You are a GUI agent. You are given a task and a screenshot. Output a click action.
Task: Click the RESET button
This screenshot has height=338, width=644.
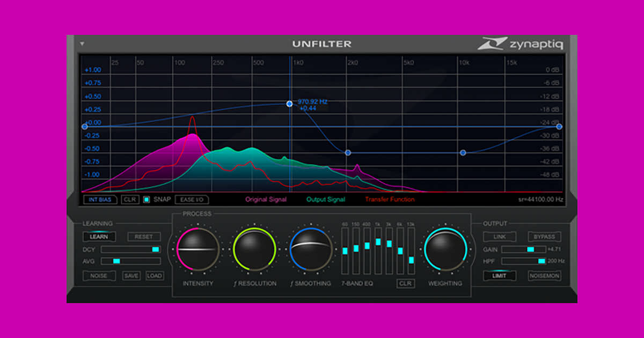[x=144, y=237]
